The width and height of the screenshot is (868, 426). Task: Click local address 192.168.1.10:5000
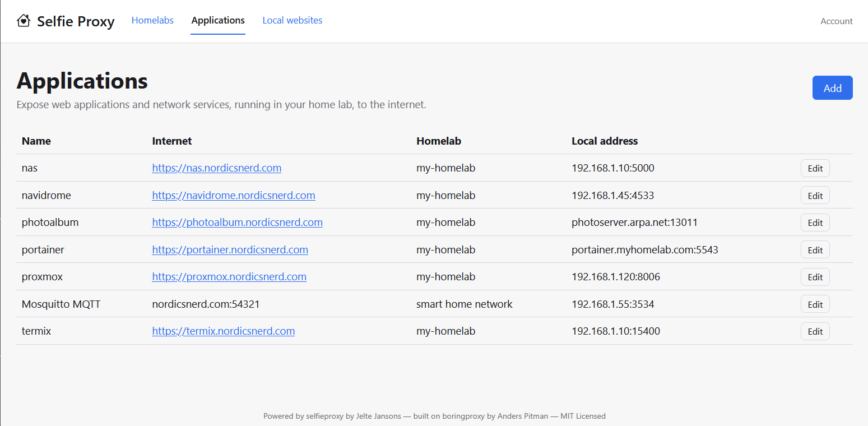pos(613,168)
